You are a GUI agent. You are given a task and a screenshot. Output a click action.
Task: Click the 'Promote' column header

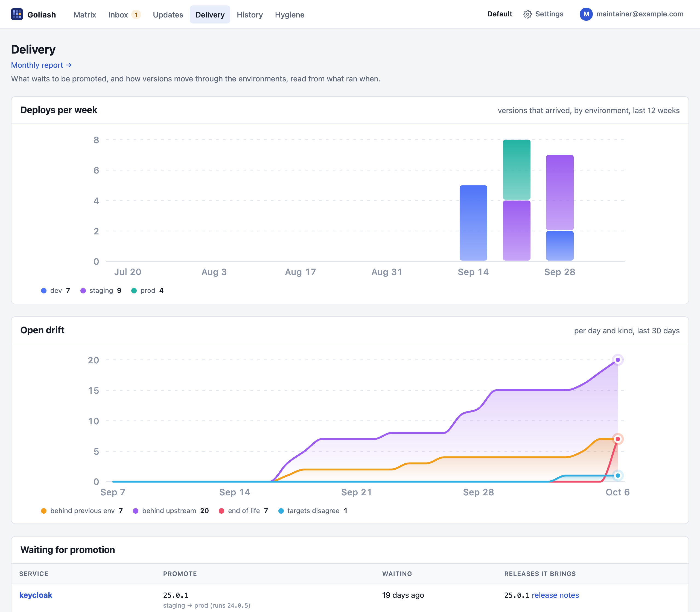(180, 574)
